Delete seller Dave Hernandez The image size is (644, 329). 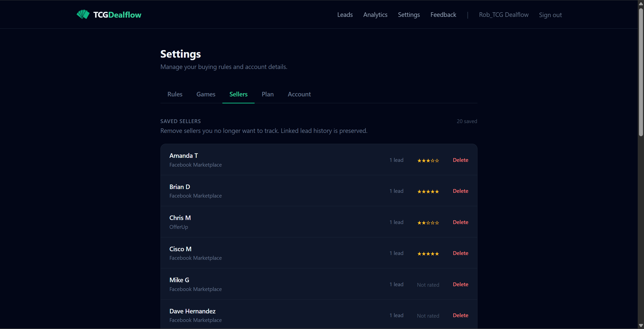[x=460, y=315]
